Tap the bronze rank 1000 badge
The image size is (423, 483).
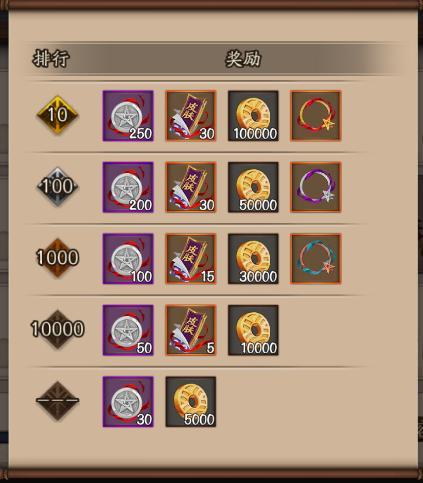click(x=57, y=258)
